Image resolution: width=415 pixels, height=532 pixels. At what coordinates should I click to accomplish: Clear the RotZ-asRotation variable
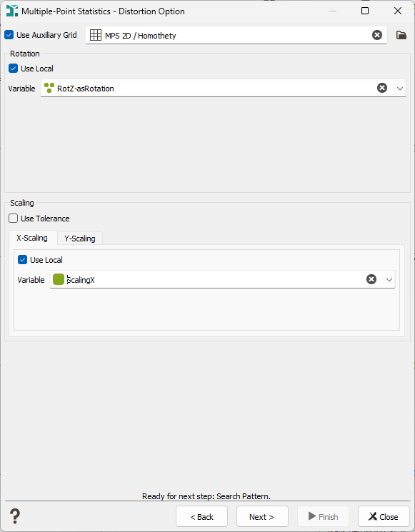click(382, 88)
